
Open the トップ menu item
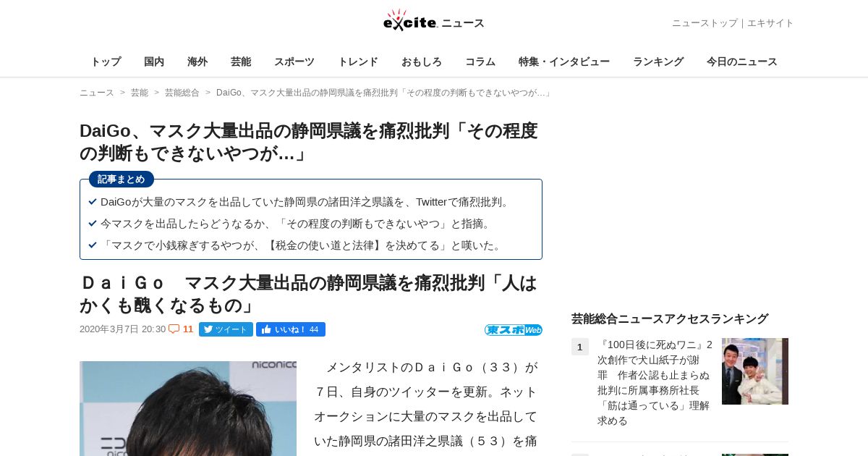click(x=106, y=62)
